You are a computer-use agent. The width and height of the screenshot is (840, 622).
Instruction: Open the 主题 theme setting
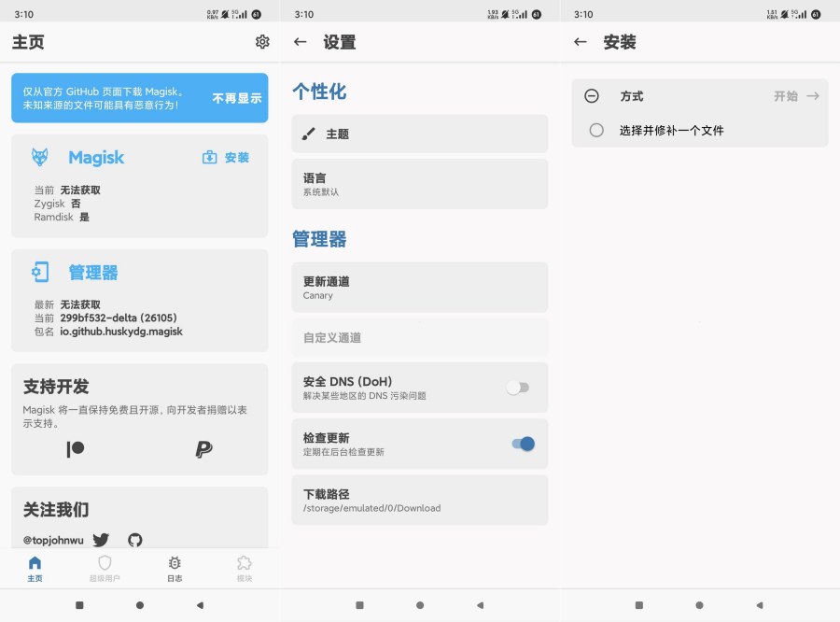coord(420,134)
